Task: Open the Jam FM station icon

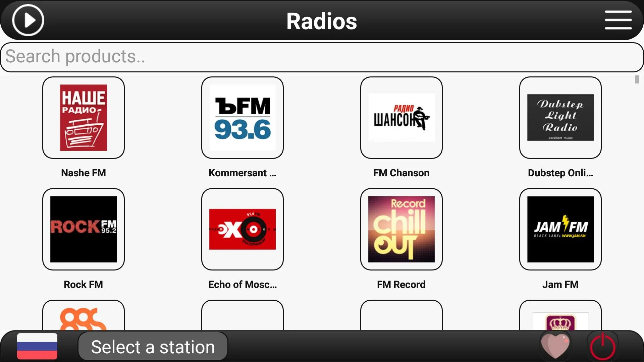Action: (x=560, y=229)
